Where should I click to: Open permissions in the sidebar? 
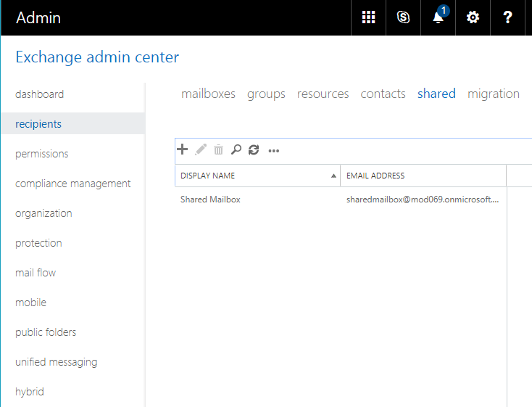click(x=42, y=154)
